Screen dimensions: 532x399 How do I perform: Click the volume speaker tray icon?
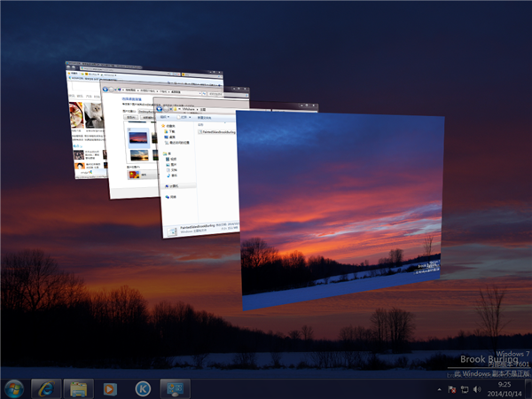[x=476, y=388]
